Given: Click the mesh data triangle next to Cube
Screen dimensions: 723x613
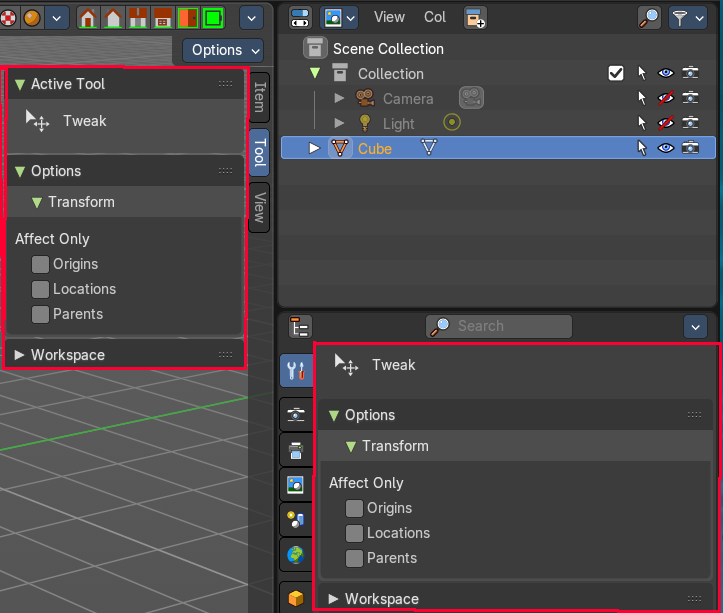Looking at the screenshot, I should point(429,147).
